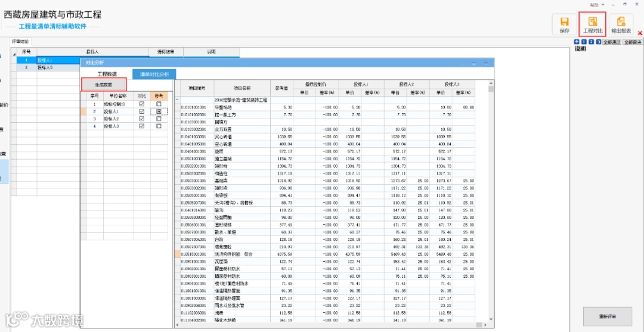
Task: Click the 清标结果 column header
Action: (166, 52)
